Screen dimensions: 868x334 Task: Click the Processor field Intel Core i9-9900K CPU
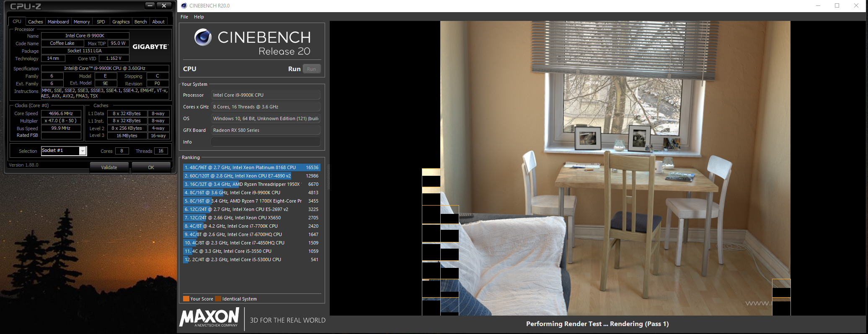click(266, 95)
